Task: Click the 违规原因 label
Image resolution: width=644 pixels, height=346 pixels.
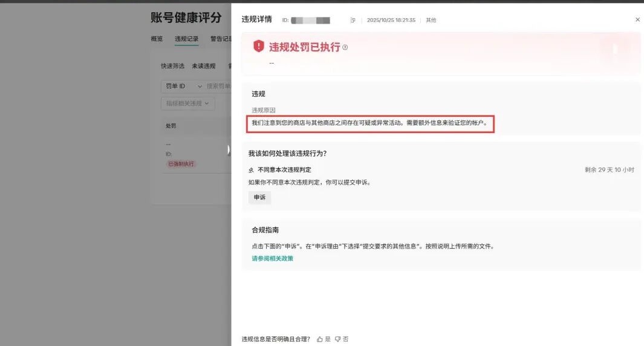Action: pyautogui.click(x=263, y=110)
